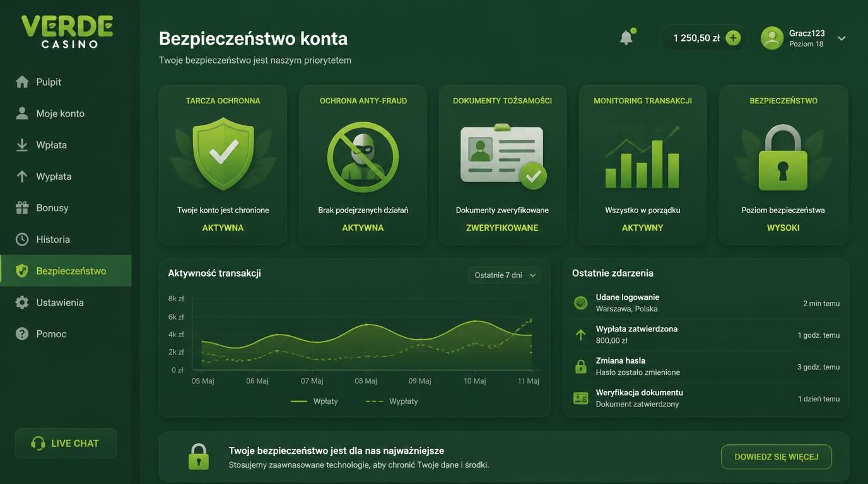The image size is (868, 484).
Task: Click the '800,00 zł' withdrawal amount
Action: click(612, 340)
